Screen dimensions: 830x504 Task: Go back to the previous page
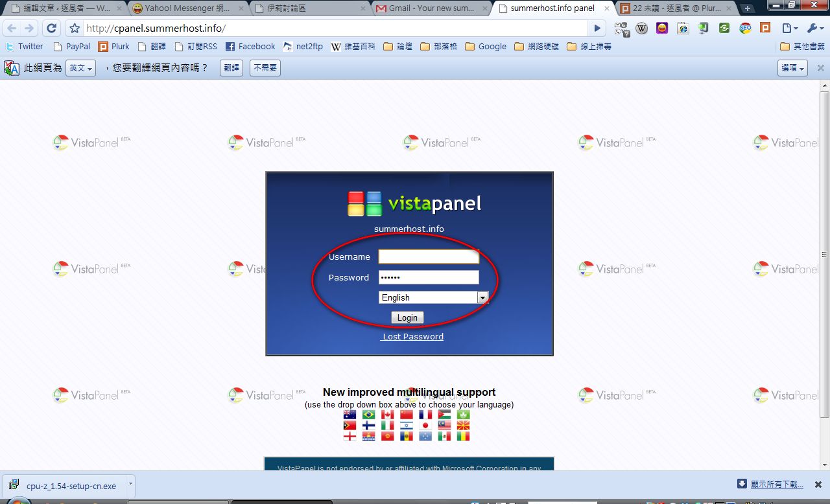[x=12, y=29]
